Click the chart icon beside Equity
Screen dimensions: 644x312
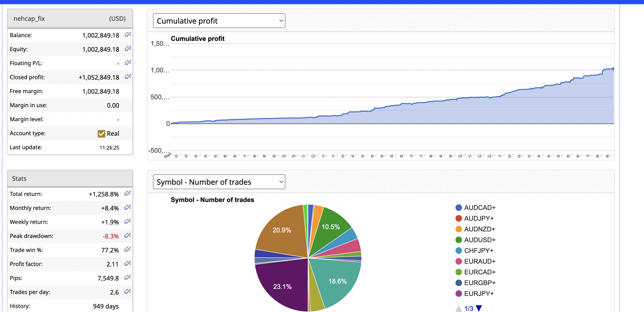(128, 48)
